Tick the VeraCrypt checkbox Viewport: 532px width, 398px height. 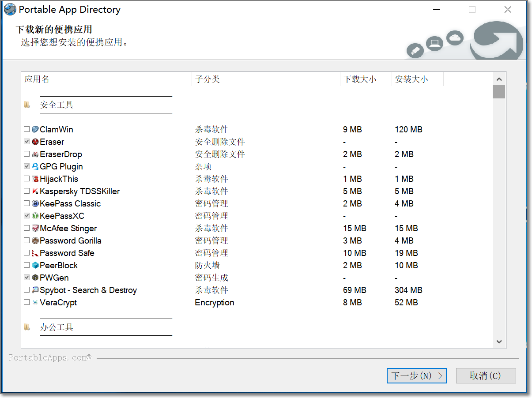tap(27, 302)
